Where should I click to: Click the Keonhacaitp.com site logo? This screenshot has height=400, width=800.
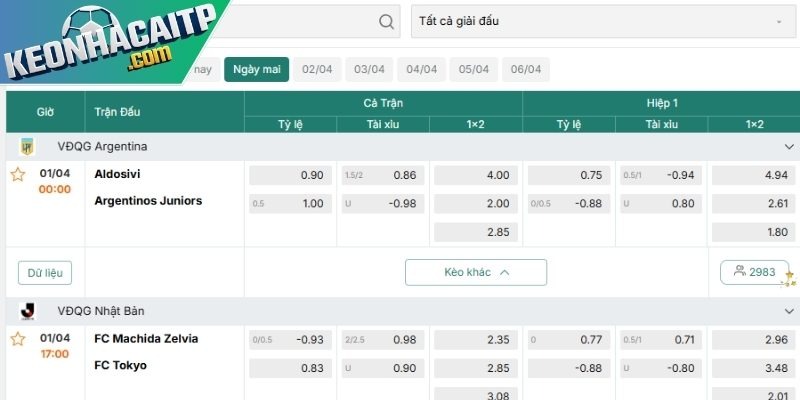[x=110, y=41]
